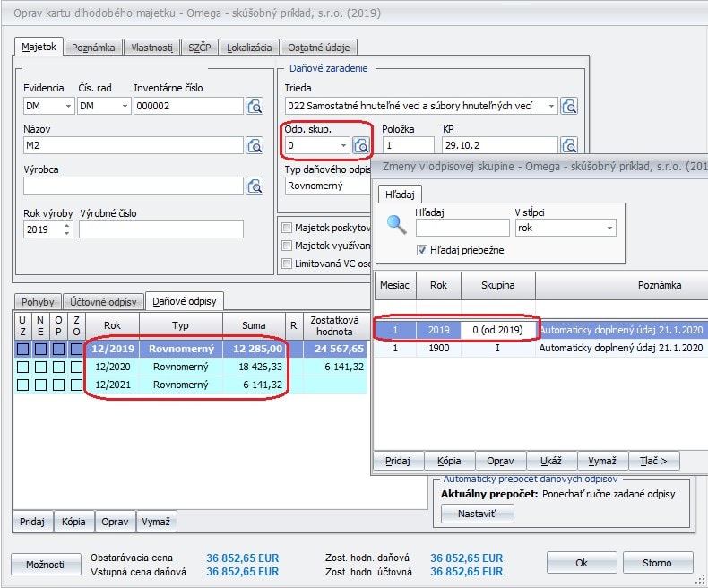Open the Lokalizácia tab

249,48
